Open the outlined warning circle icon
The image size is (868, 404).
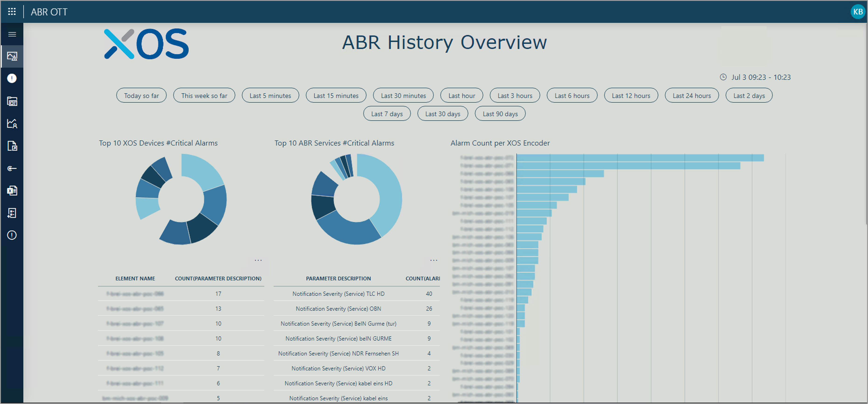[x=12, y=235]
